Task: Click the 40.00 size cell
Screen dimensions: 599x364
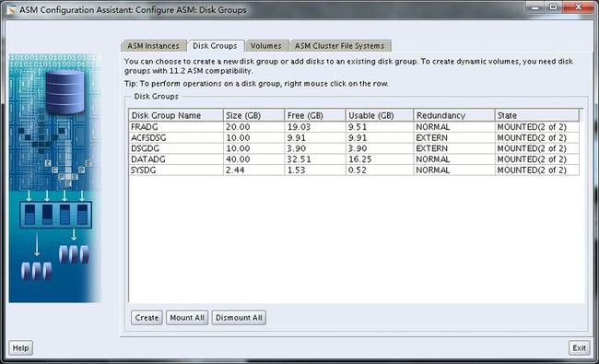Action: pos(254,159)
